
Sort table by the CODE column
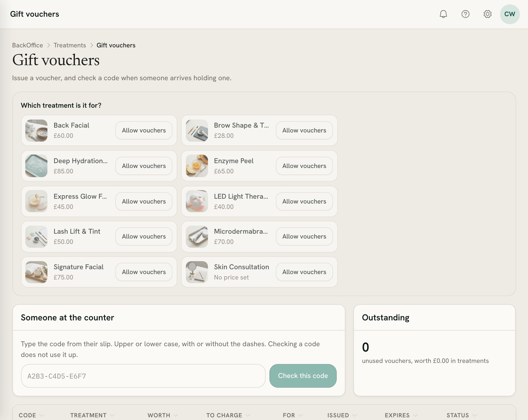[31, 415]
